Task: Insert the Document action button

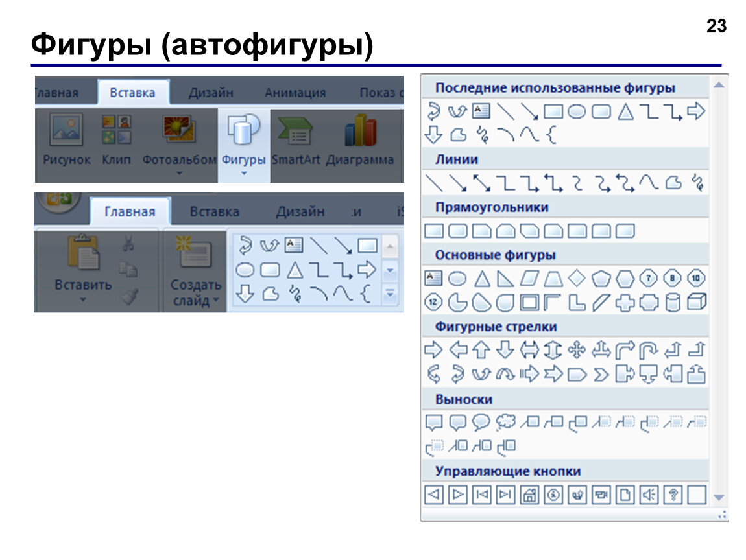Action: (x=625, y=495)
